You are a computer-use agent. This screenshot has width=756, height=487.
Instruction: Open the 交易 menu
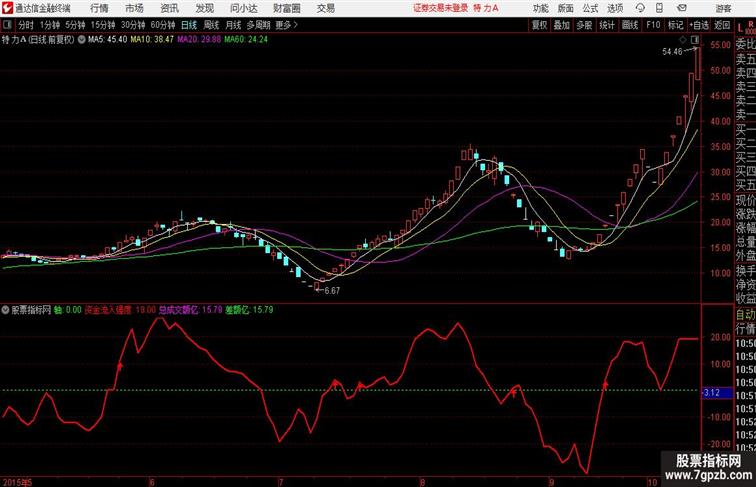click(325, 8)
